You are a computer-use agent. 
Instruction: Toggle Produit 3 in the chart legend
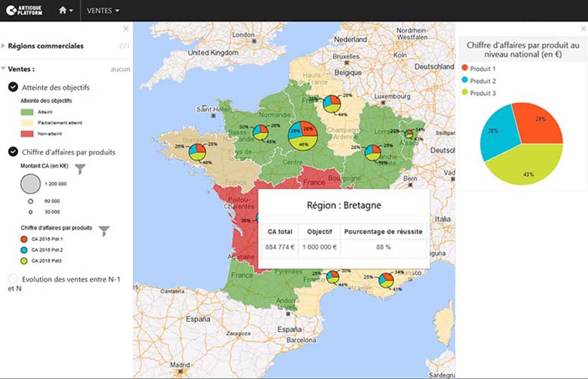click(x=479, y=93)
